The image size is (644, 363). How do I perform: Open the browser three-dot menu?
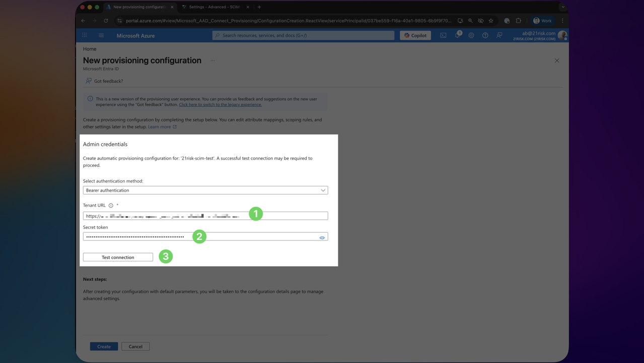coord(562,21)
